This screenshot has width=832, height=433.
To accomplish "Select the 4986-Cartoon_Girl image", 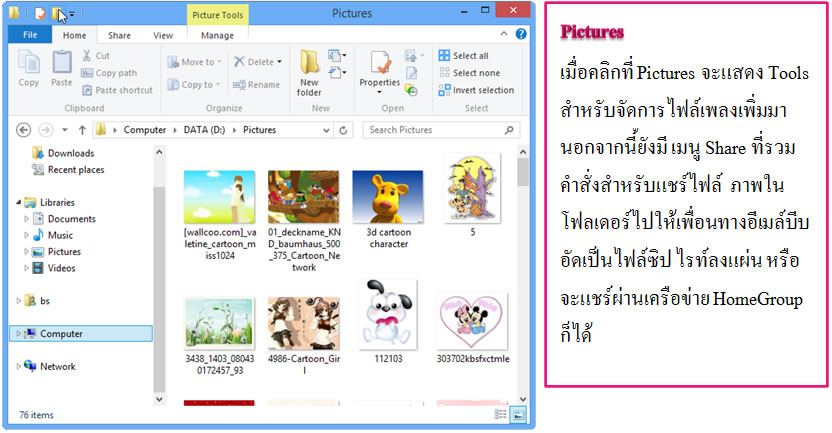I will tap(304, 323).
